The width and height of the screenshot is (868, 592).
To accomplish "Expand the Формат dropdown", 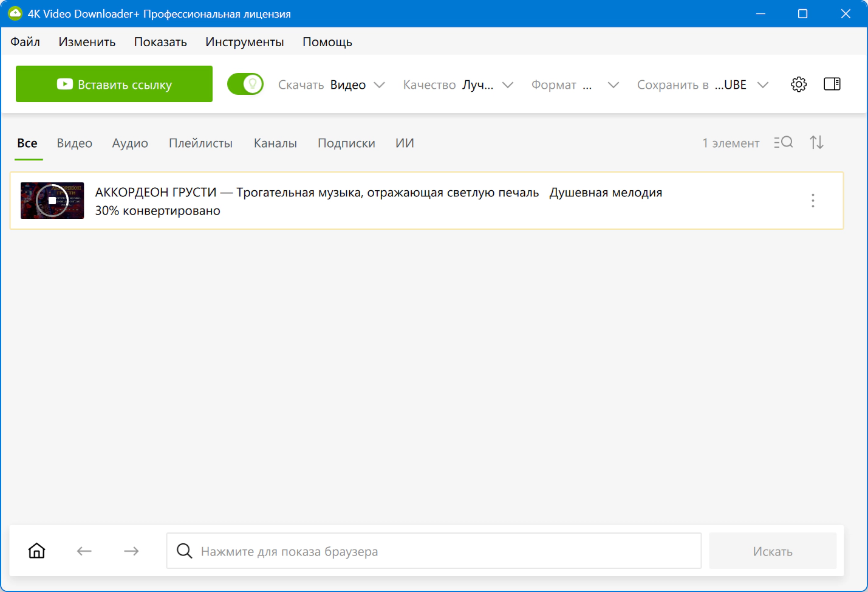I will 575,85.
